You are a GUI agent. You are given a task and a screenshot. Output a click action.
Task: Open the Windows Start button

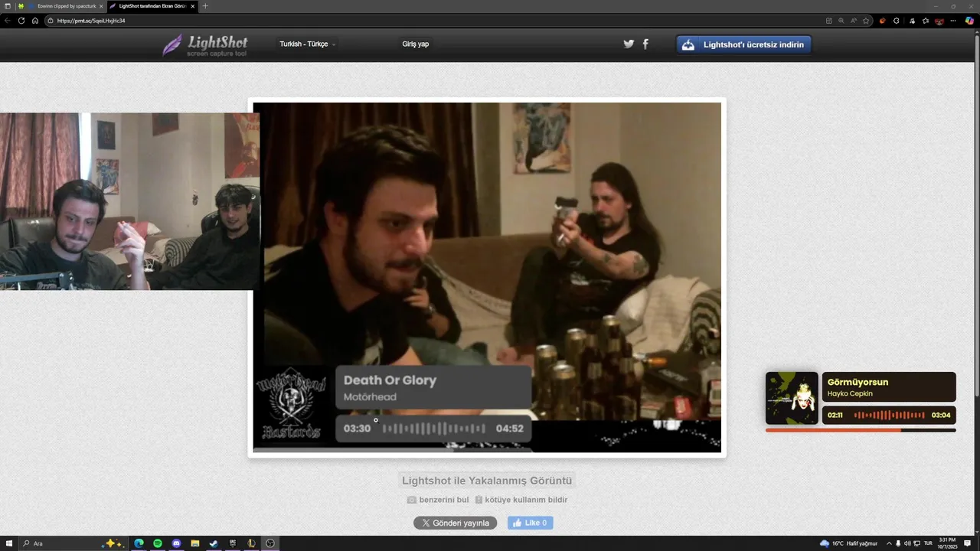[8, 543]
